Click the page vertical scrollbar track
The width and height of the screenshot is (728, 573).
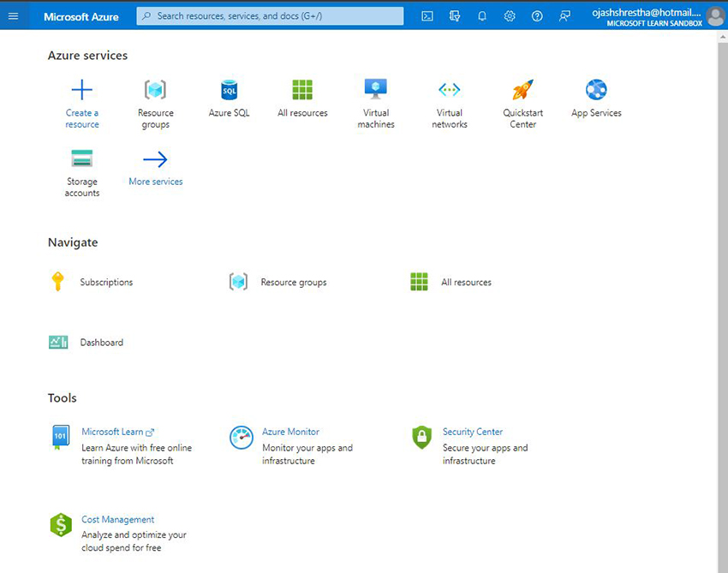coord(722,307)
